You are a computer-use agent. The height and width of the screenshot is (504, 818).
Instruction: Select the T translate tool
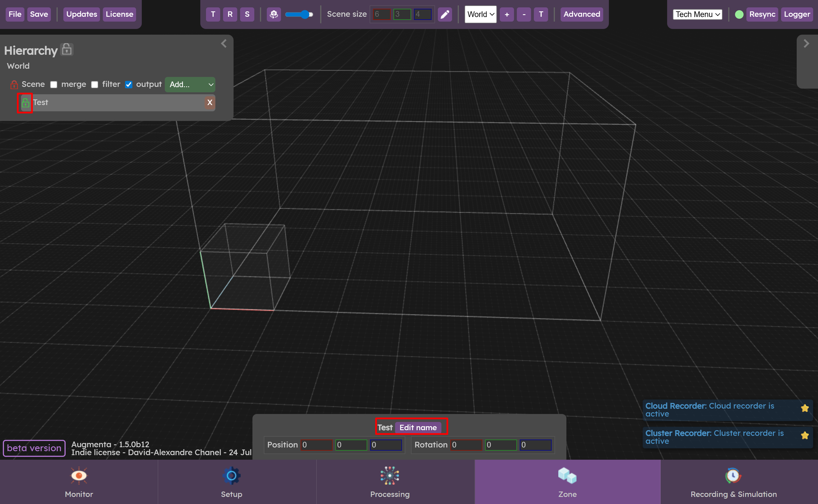(x=213, y=14)
